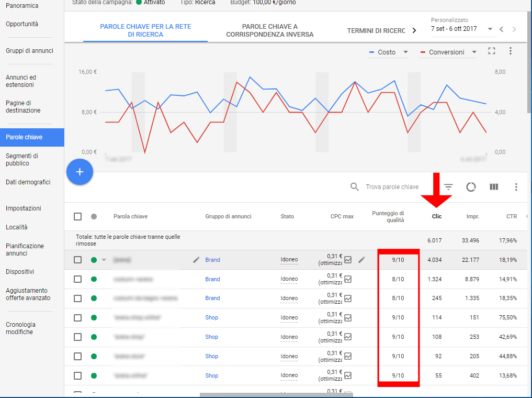Screen dimensions: 532x398
Task: Click the blue plus add keyword button
Action: (80, 172)
